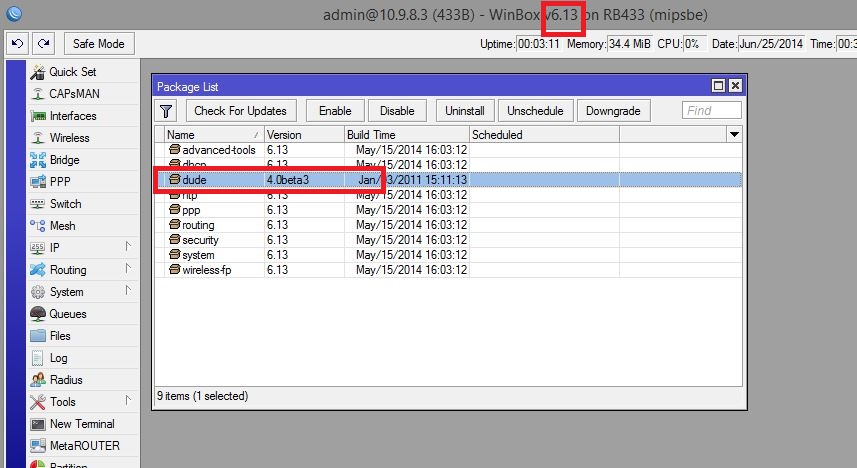The height and width of the screenshot is (468, 857).
Task: Sort by the Version column header
Action: [x=304, y=134]
